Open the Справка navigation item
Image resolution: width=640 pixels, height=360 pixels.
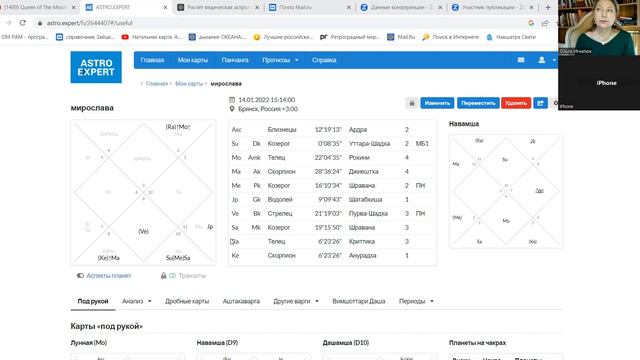324,60
